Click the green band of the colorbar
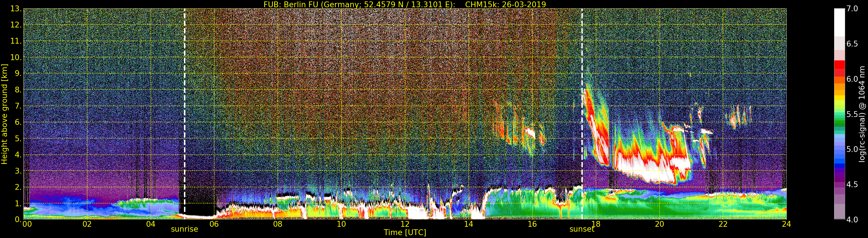The image size is (868, 238). coord(839,122)
